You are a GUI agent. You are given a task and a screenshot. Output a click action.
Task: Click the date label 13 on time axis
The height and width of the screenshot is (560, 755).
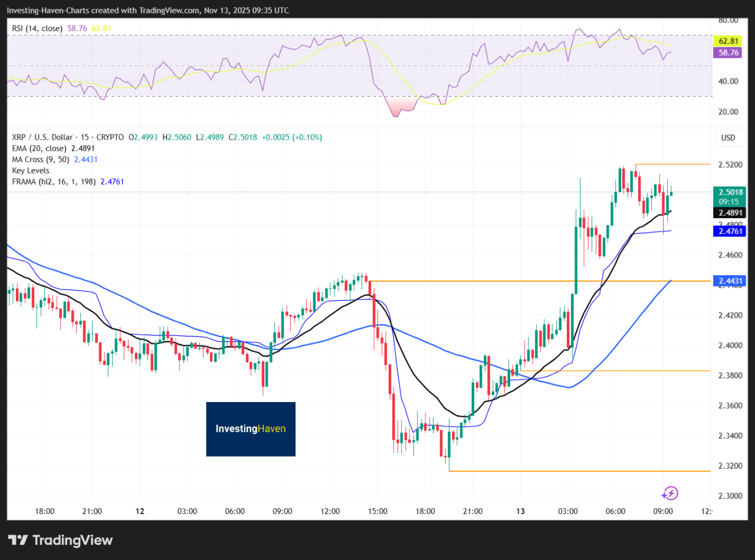(520, 510)
